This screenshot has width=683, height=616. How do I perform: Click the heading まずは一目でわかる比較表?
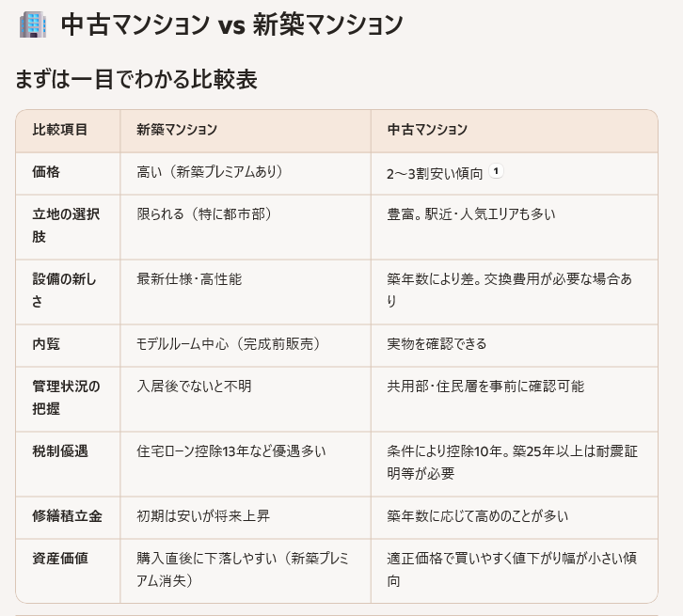[x=136, y=79]
